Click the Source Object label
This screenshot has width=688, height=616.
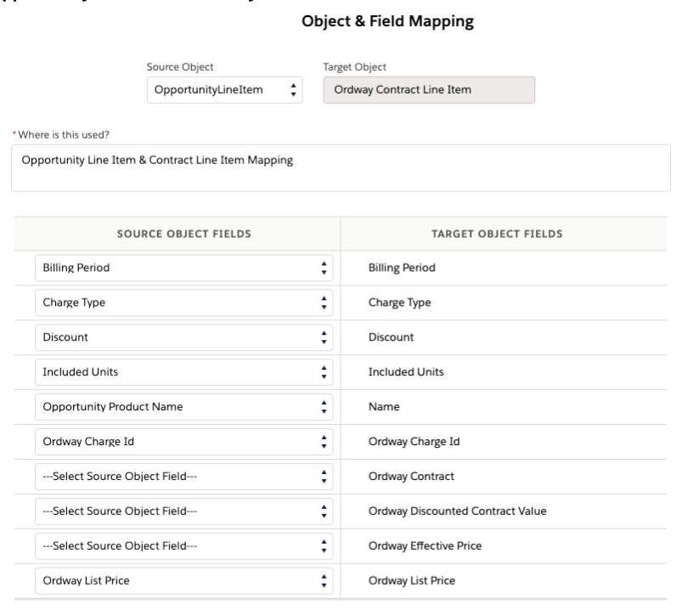click(180, 67)
